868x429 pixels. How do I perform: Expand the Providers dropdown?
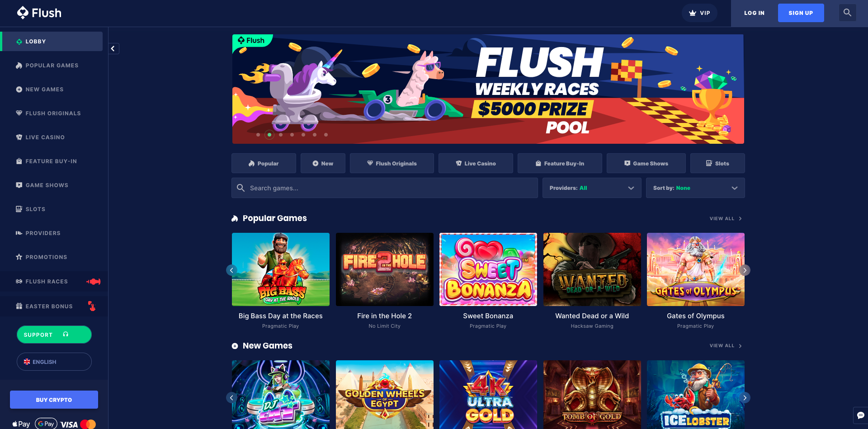(592, 188)
